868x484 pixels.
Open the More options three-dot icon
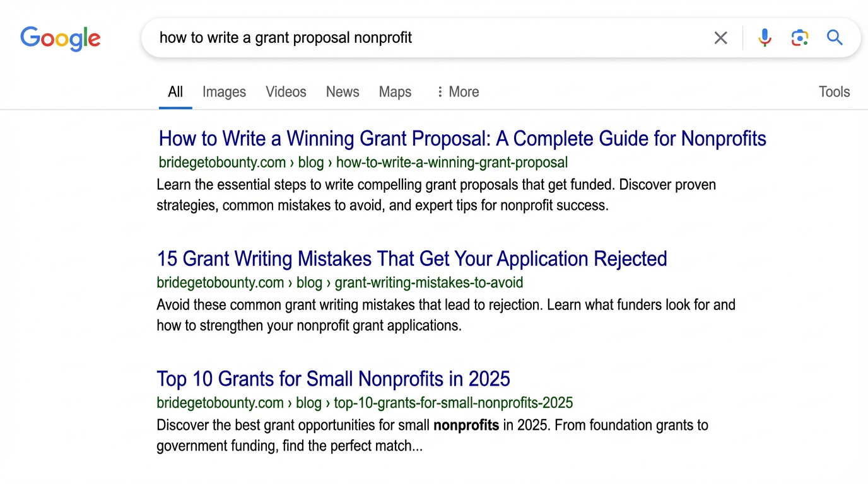[440, 91]
